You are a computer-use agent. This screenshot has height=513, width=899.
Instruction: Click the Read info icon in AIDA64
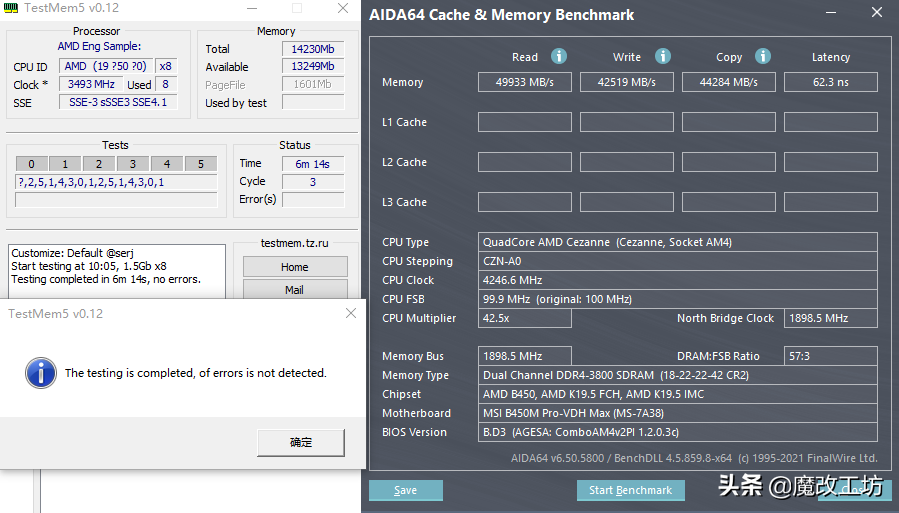(x=559, y=56)
